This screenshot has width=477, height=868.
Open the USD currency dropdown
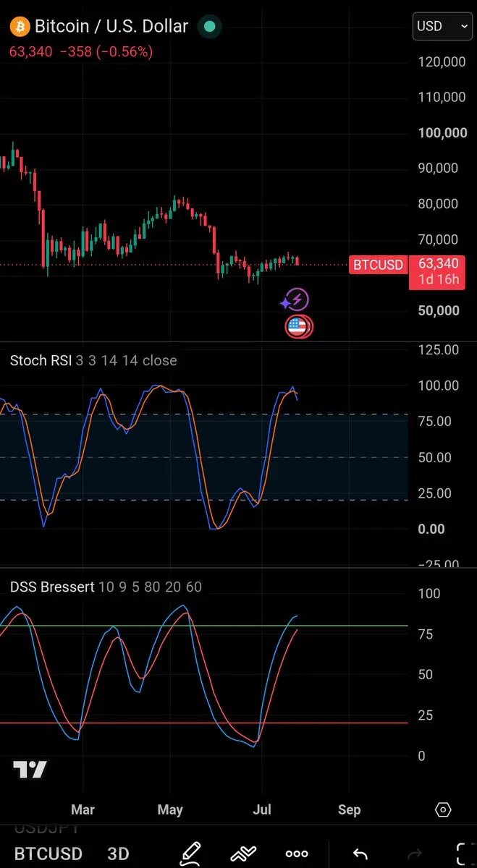point(443,26)
